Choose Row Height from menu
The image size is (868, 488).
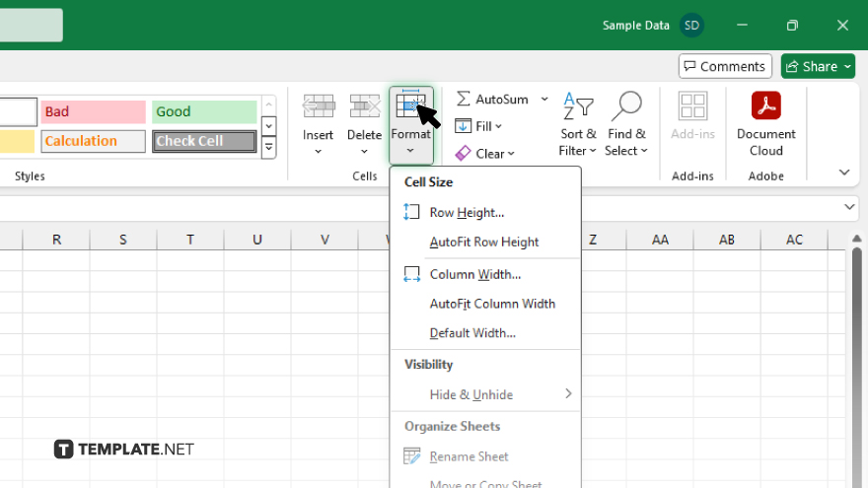[467, 212]
